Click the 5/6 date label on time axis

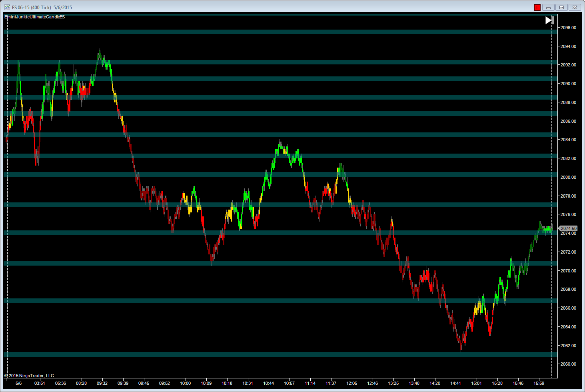point(19,383)
